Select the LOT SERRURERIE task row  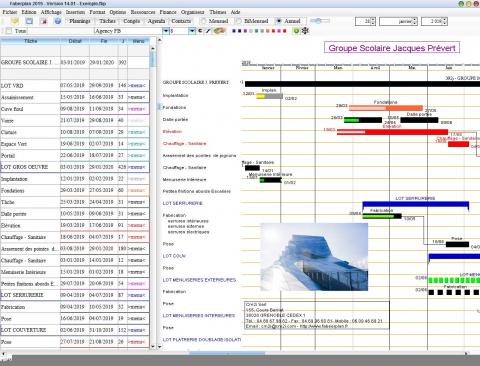coord(75,295)
